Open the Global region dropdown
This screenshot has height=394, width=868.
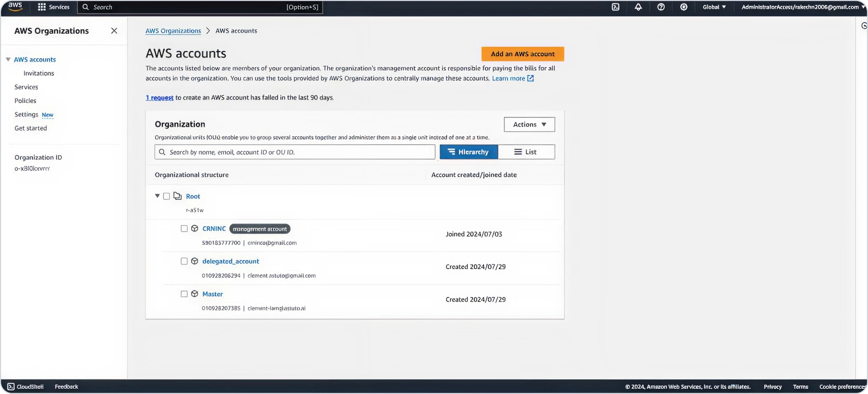click(x=714, y=7)
